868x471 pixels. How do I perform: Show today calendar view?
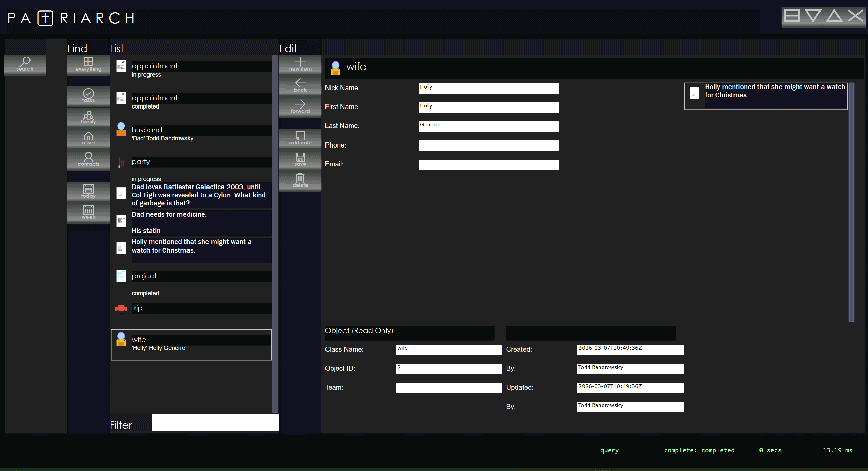click(88, 191)
